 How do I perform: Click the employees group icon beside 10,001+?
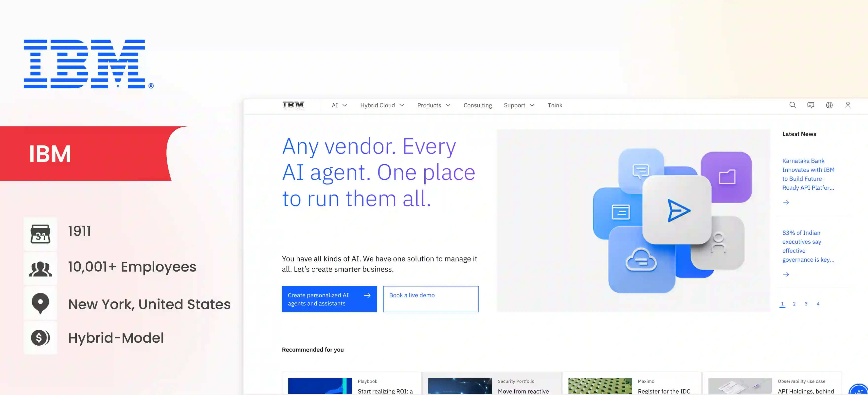pyautogui.click(x=40, y=268)
